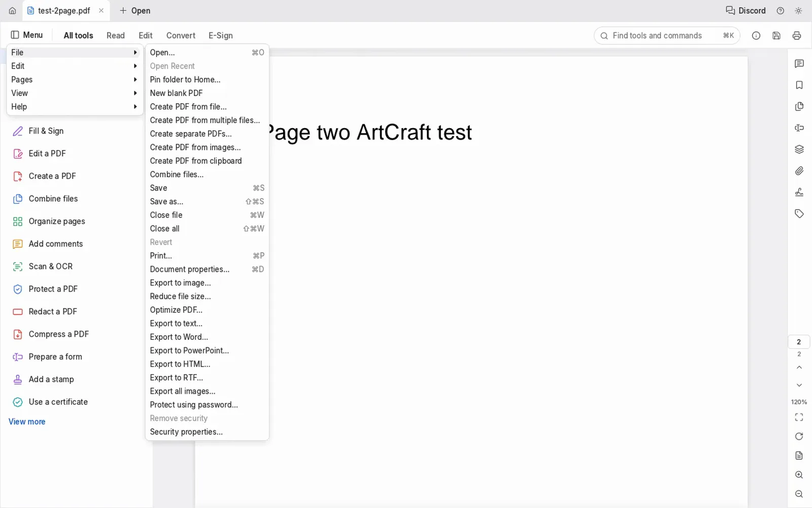Image resolution: width=812 pixels, height=508 pixels.
Task: Open a new file with + Open
Action: point(135,11)
